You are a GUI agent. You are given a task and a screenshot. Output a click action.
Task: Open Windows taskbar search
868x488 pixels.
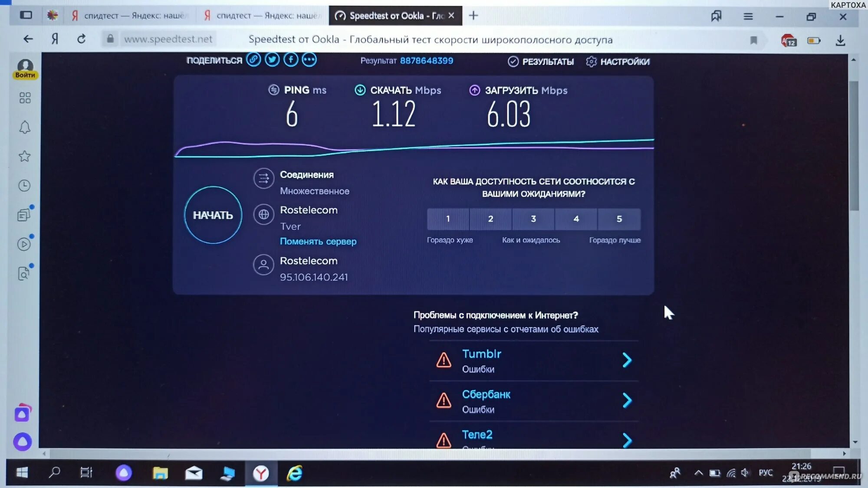(54, 472)
